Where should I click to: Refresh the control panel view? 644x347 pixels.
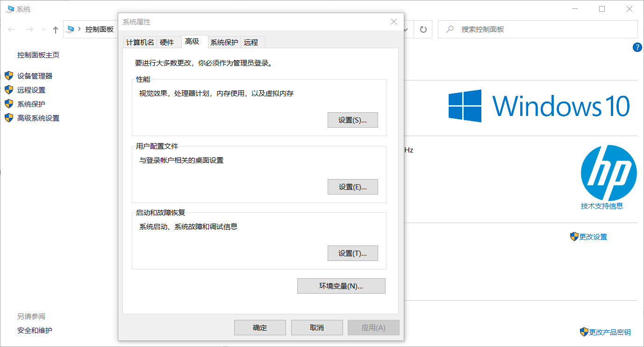coord(423,29)
